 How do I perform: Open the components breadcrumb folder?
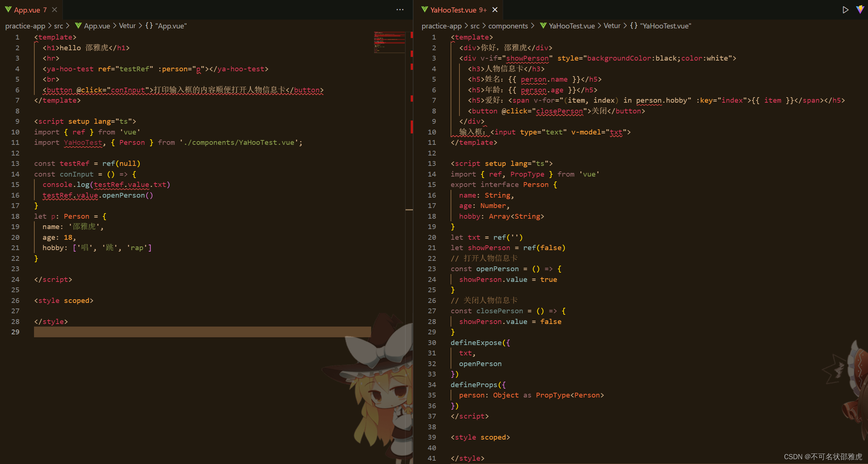tap(508, 26)
